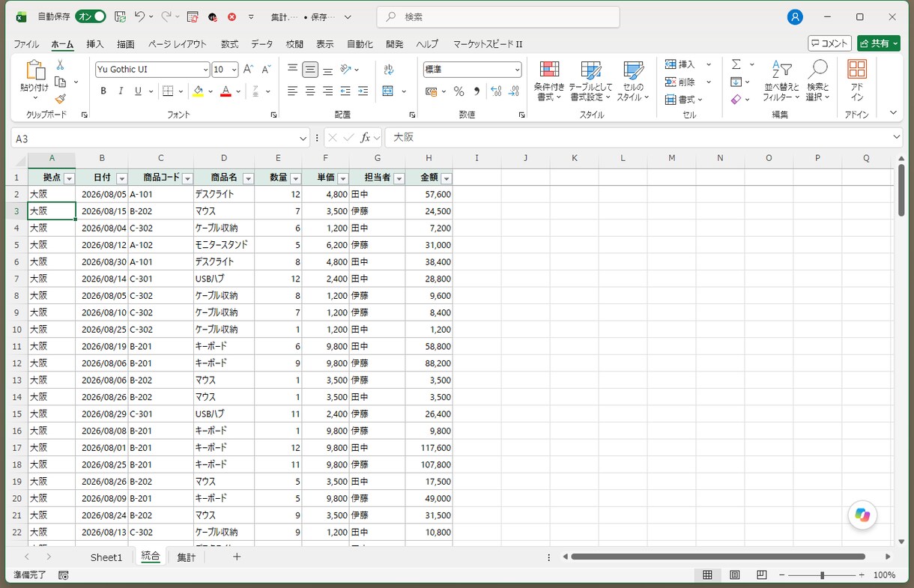Open filter dropdown for 拠点 column

click(69, 178)
